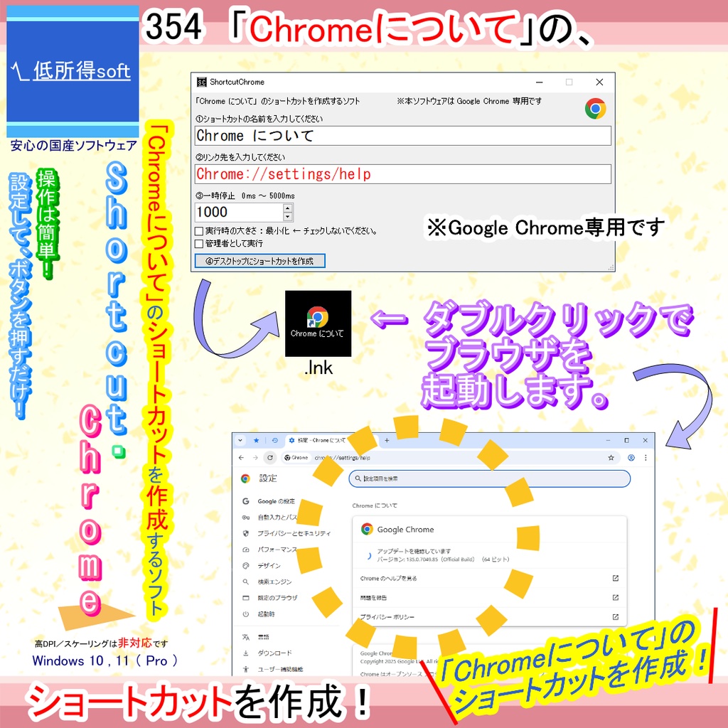
Task: Click the 低所得soft logo link
Action: click(x=73, y=72)
